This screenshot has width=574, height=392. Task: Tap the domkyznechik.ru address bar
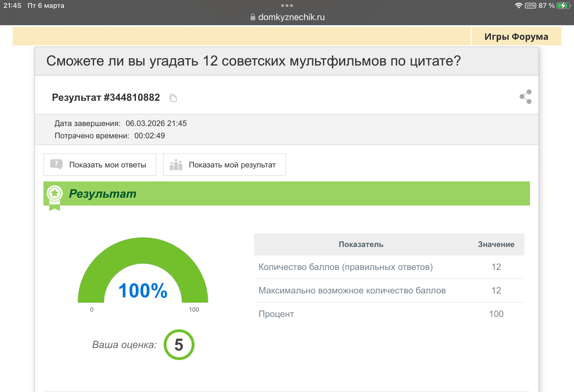pyautogui.click(x=291, y=17)
